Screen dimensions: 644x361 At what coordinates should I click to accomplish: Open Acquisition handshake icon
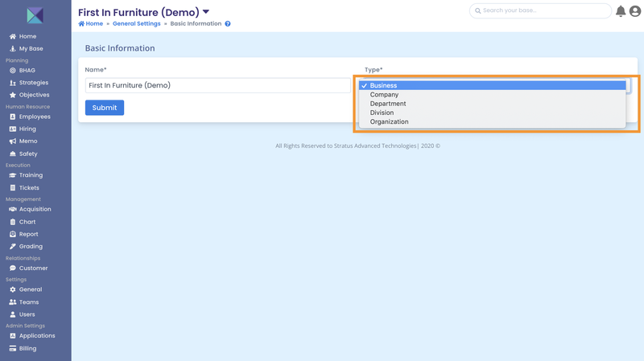[x=13, y=209]
